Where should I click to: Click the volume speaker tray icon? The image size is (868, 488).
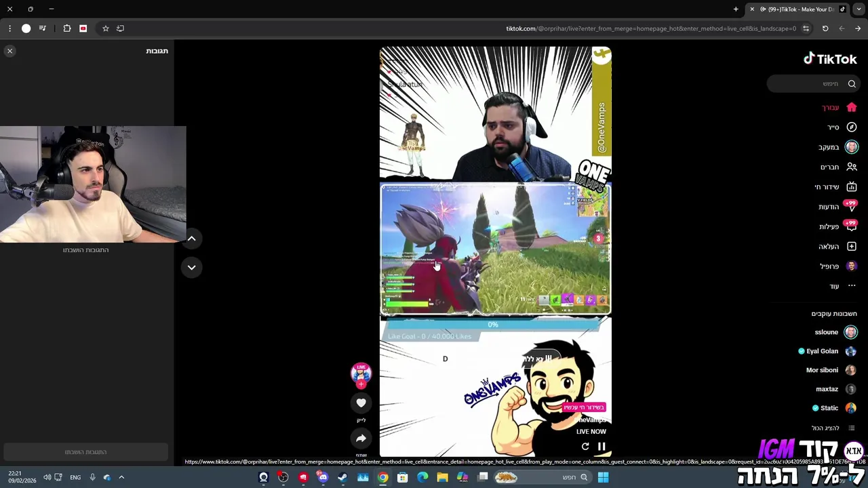tap(47, 477)
